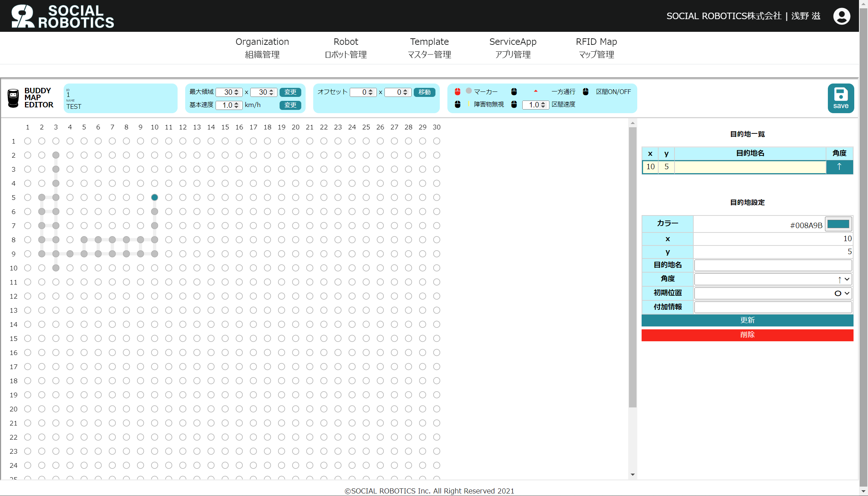Viewport: 868px width, 496px height.
Task: Open the 初期位置 initial position dropdown
Action: tap(773, 293)
